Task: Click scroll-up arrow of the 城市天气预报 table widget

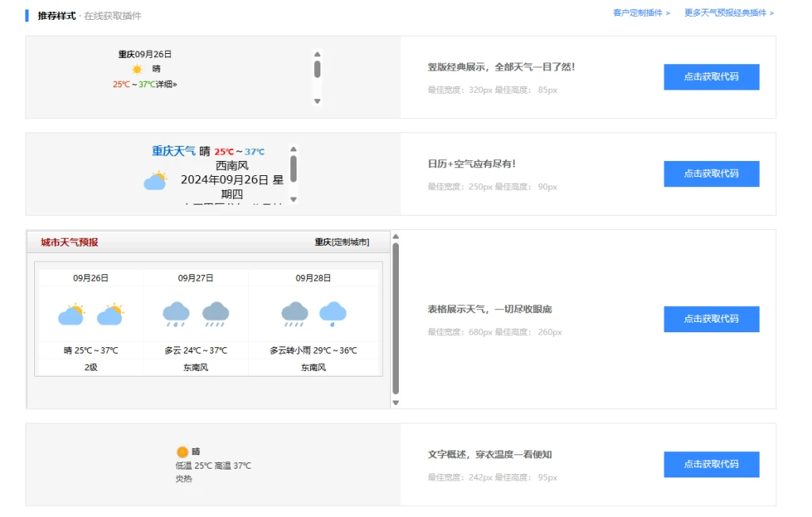Action: (x=396, y=236)
